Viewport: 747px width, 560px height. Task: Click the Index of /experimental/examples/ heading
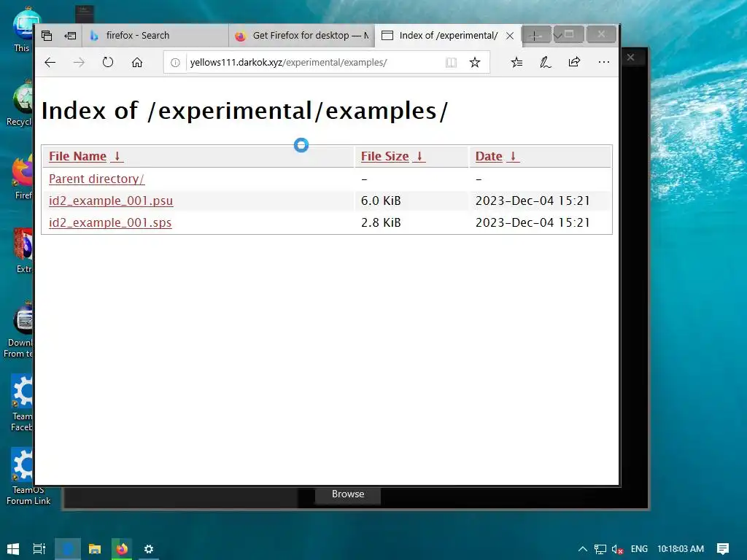coord(244,111)
